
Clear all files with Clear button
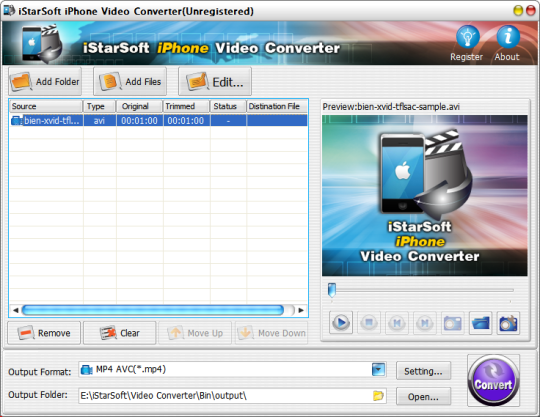point(120,333)
